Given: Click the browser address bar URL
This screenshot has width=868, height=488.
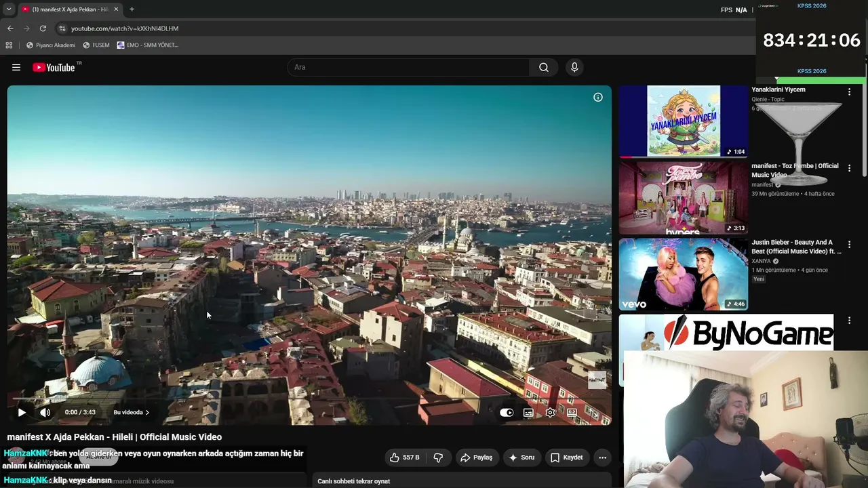Looking at the screenshot, I should pyautogui.click(x=125, y=28).
